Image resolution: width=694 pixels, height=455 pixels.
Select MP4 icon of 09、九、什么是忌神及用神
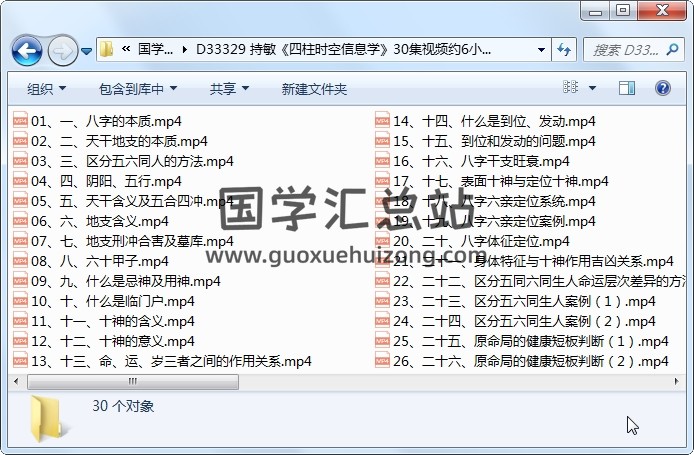click(20, 280)
